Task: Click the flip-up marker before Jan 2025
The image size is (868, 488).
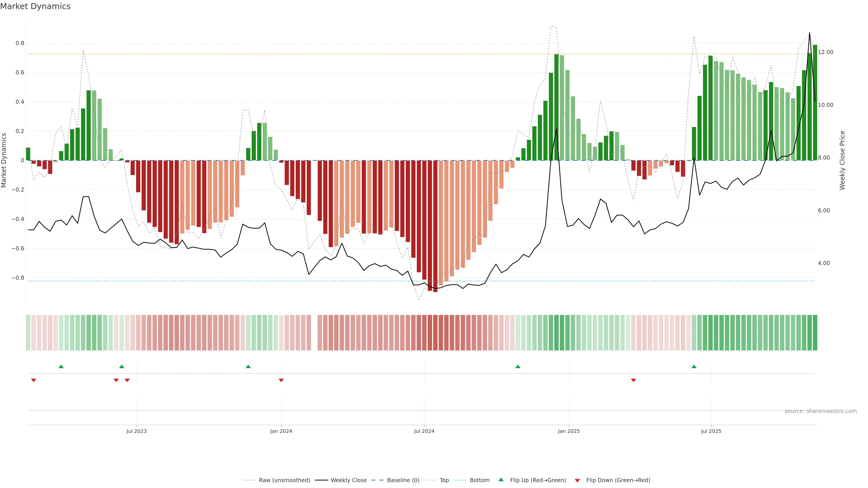Action: [x=518, y=366]
